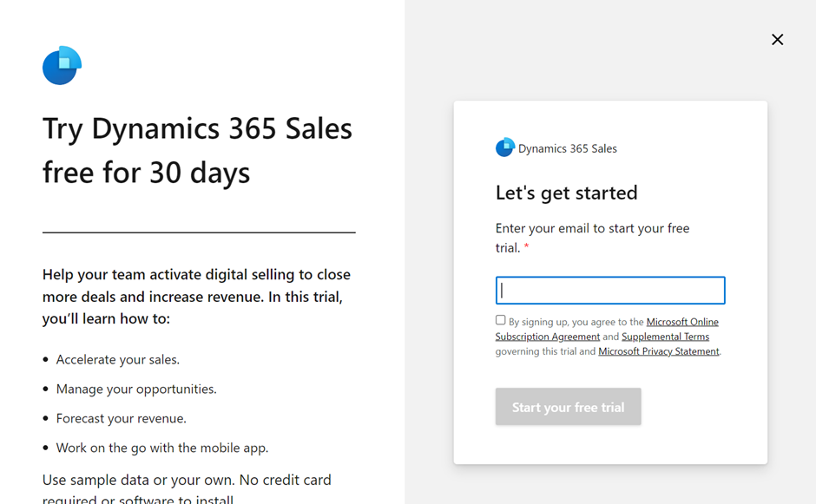The width and height of the screenshot is (816, 504).
Task: Open the Microsoft Privacy Statement link
Action: 658,351
